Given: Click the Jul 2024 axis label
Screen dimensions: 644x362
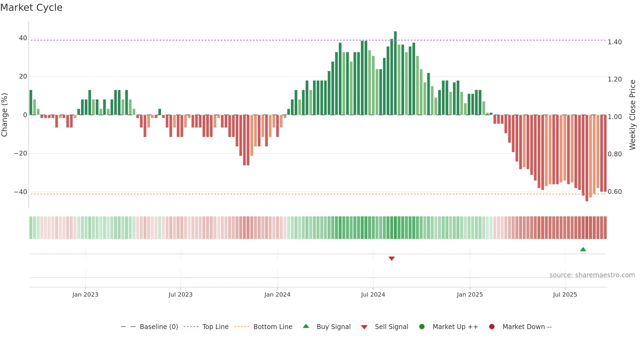Looking at the screenshot, I should pyautogui.click(x=373, y=295).
